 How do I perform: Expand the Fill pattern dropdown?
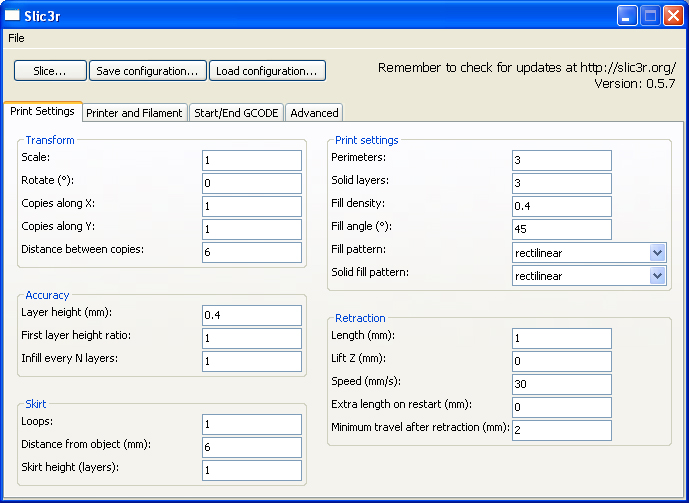coord(657,252)
